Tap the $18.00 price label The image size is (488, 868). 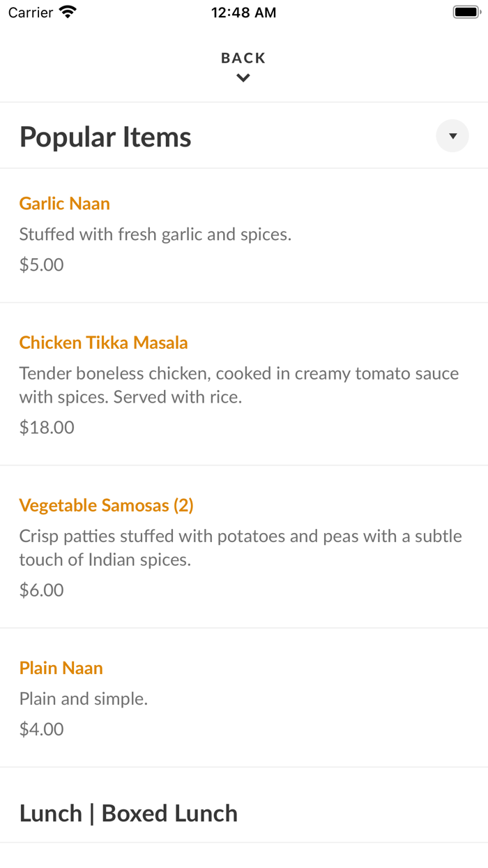click(x=46, y=427)
